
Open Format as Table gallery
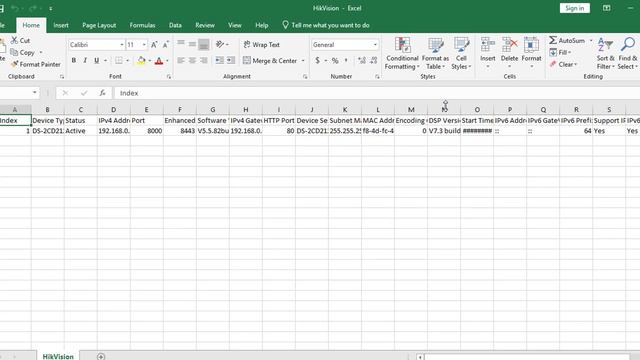tap(435, 53)
